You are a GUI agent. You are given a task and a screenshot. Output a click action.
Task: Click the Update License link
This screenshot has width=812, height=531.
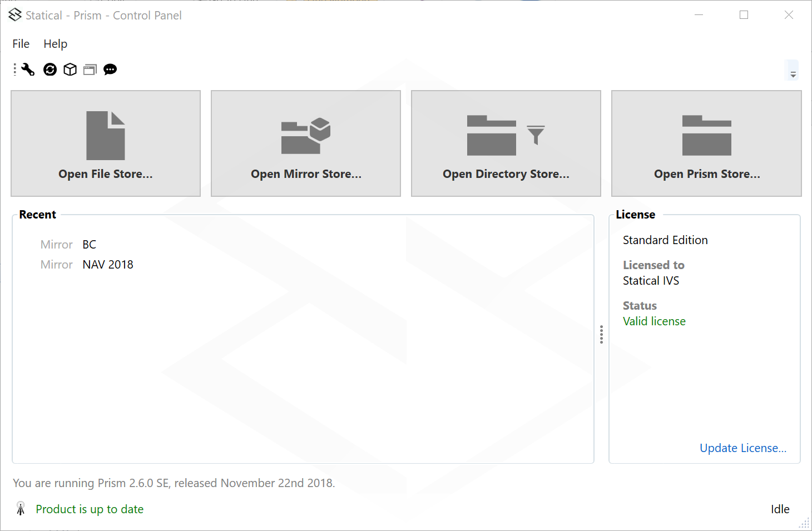click(743, 448)
